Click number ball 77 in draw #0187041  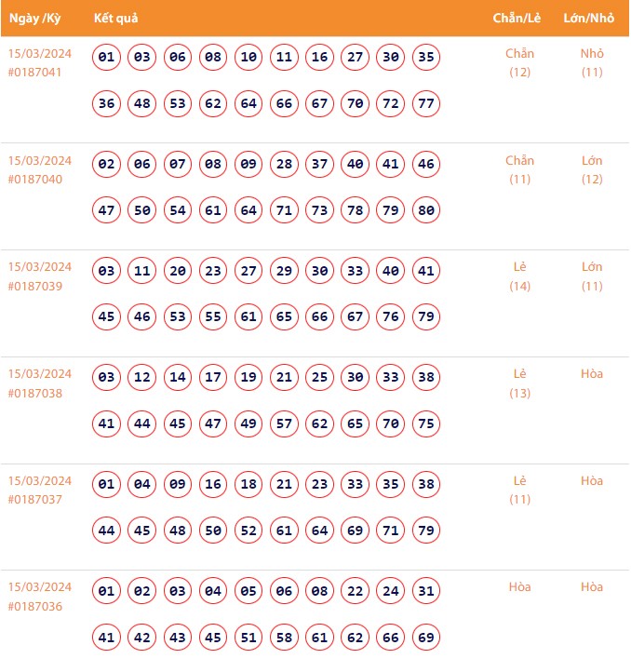click(x=426, y=103)
